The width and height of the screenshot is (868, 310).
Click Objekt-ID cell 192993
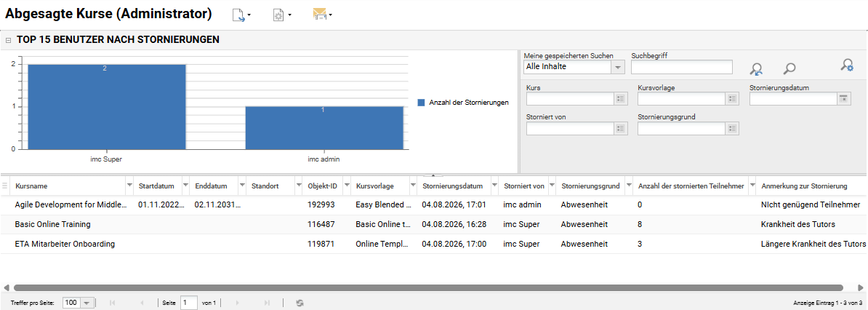point(321,204)
